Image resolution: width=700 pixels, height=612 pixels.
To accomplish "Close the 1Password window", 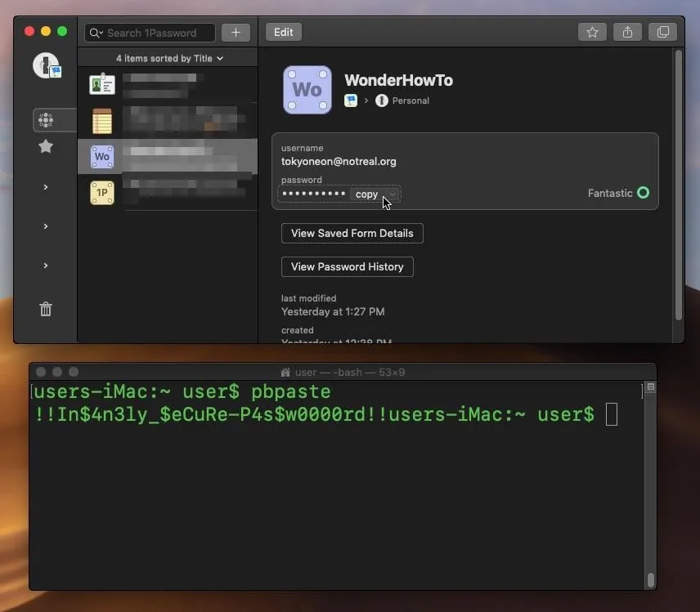I will 29,31.
